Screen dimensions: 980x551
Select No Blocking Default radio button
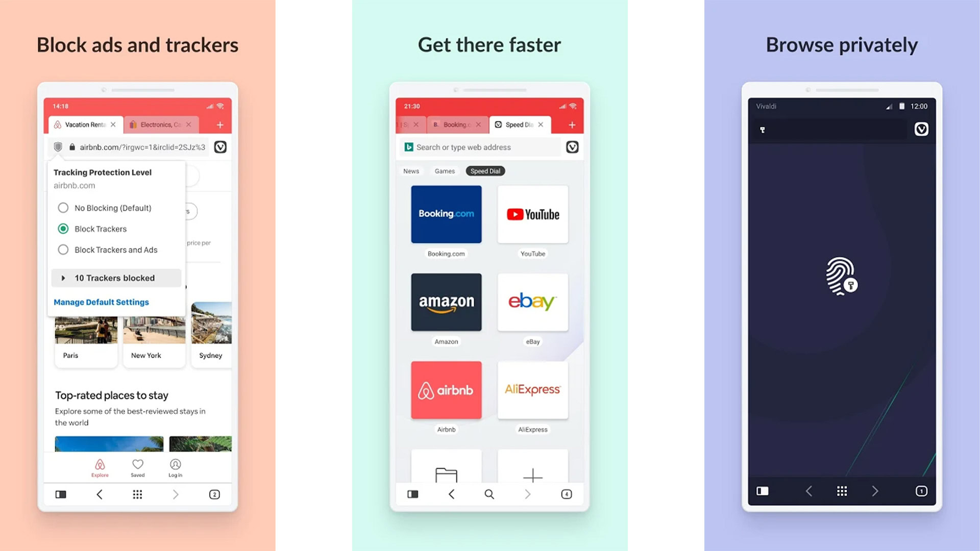[x=63, y=207]
